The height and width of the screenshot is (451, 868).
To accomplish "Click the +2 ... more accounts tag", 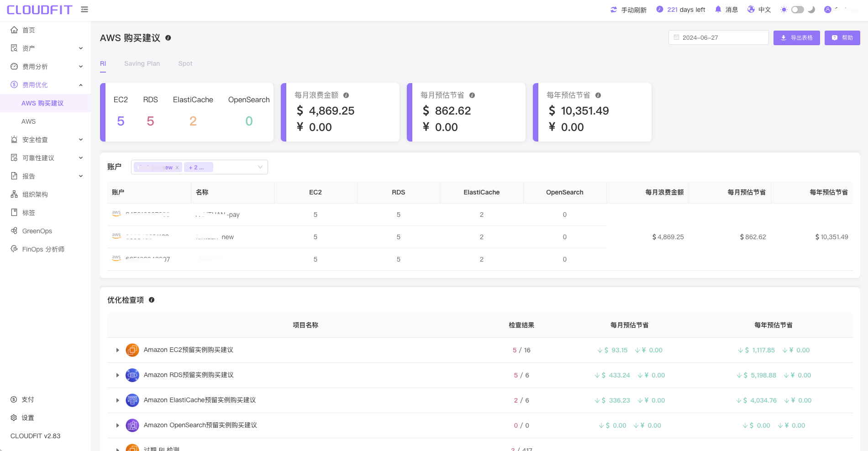I will 199,168.
